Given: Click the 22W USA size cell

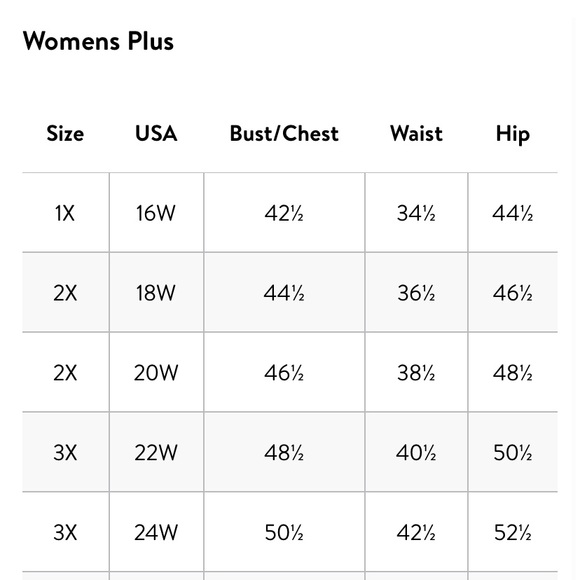Looking at the screenshot, I should [156, 452].
